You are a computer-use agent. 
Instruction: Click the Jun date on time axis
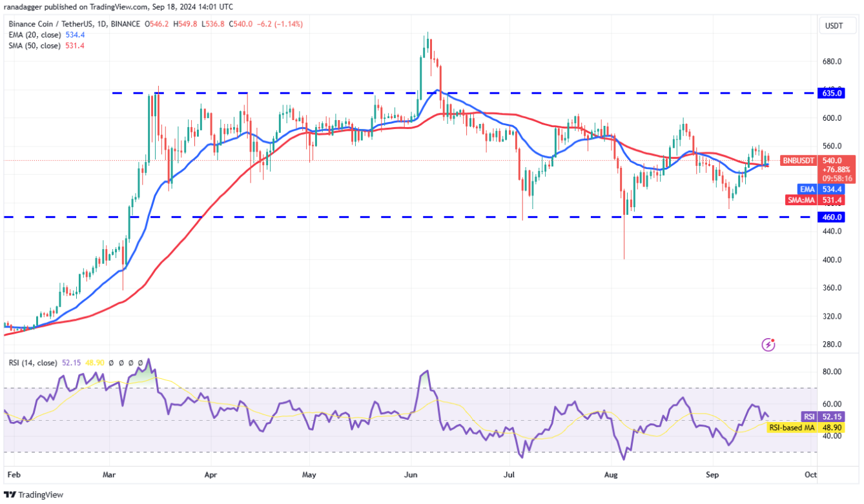tap(409, 474)
